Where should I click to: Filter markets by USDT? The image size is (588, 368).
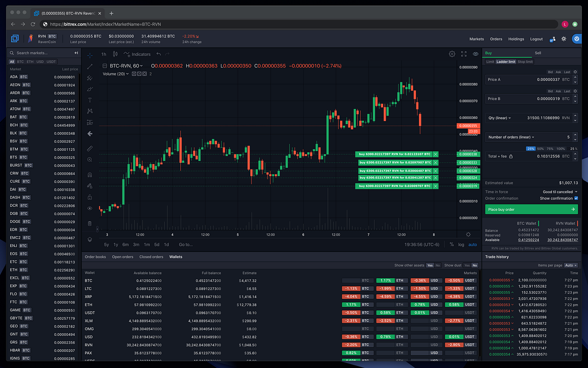point(51,62)
